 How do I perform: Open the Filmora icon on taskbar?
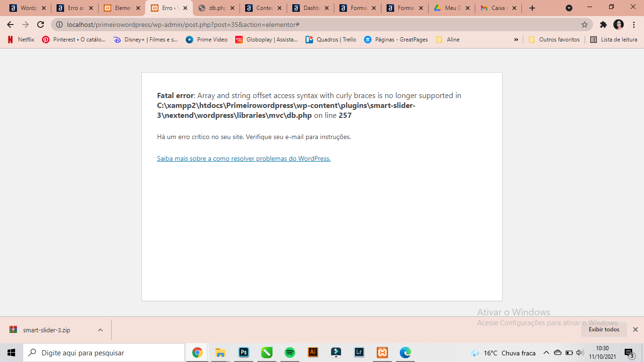tap(336, 353)
